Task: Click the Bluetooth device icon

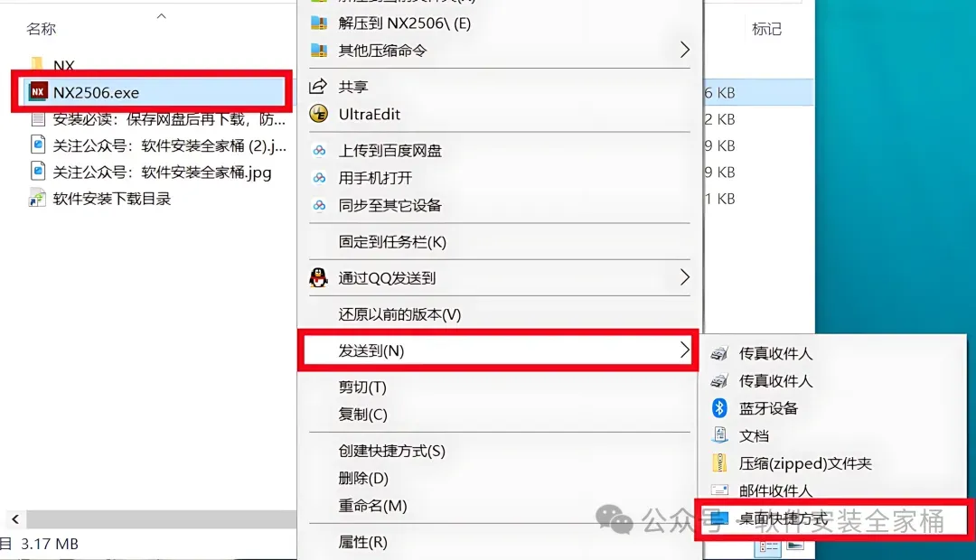Action: point(719,408)
